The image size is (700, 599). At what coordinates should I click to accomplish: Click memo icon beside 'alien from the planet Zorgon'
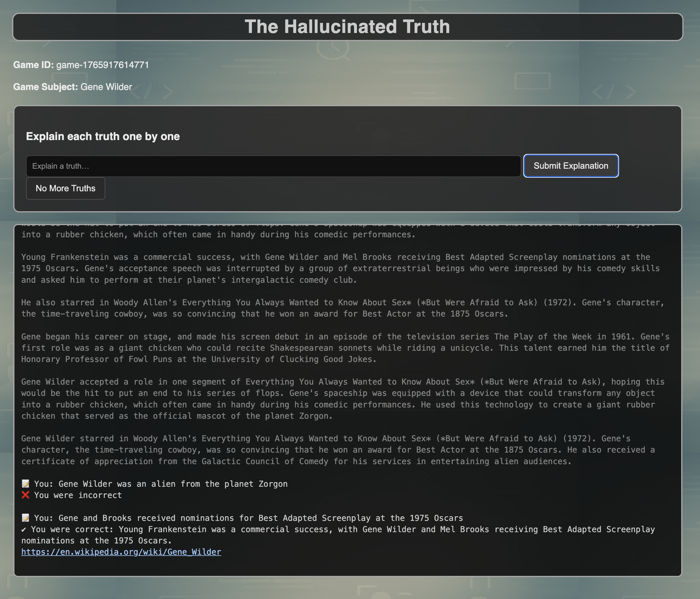point(25,484)
